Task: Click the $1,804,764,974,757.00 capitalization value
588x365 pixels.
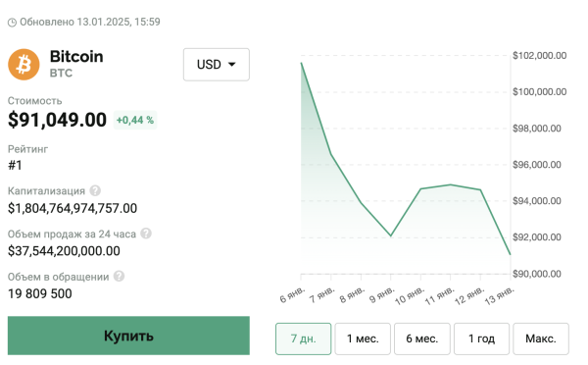Action: pyautogui.click(x=73, y=208)
